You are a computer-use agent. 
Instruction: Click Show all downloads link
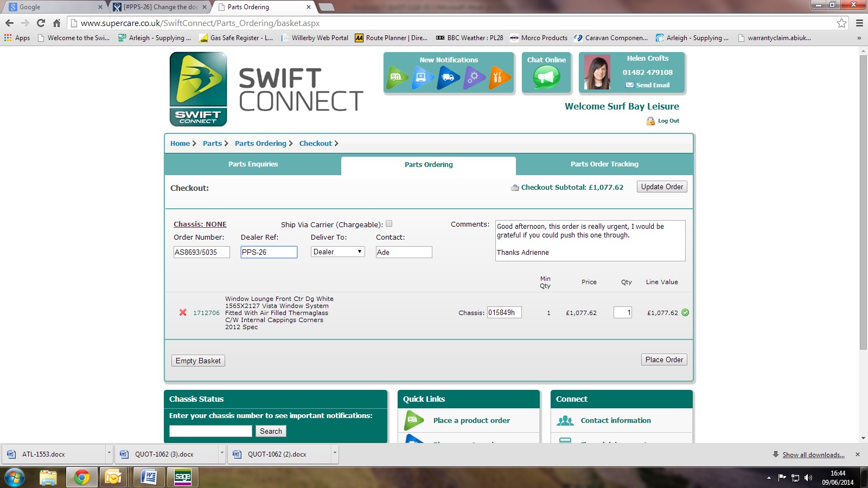pos(813,455)
